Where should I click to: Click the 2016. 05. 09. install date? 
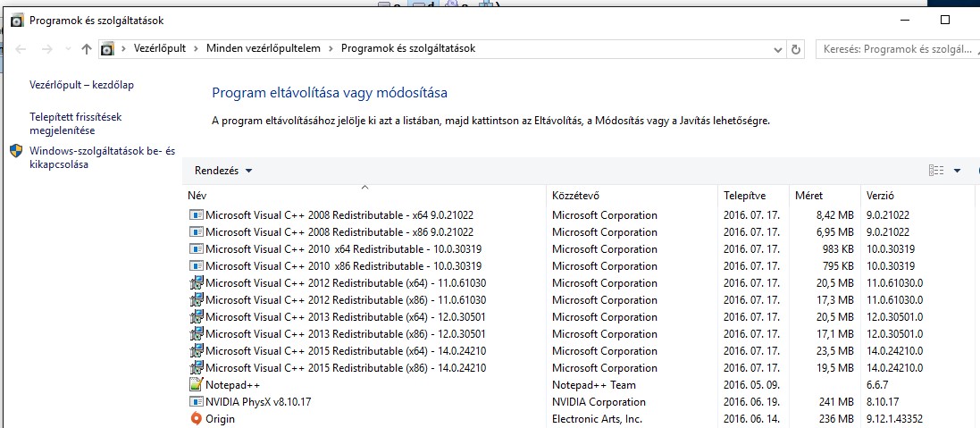[x=751, y=385]
